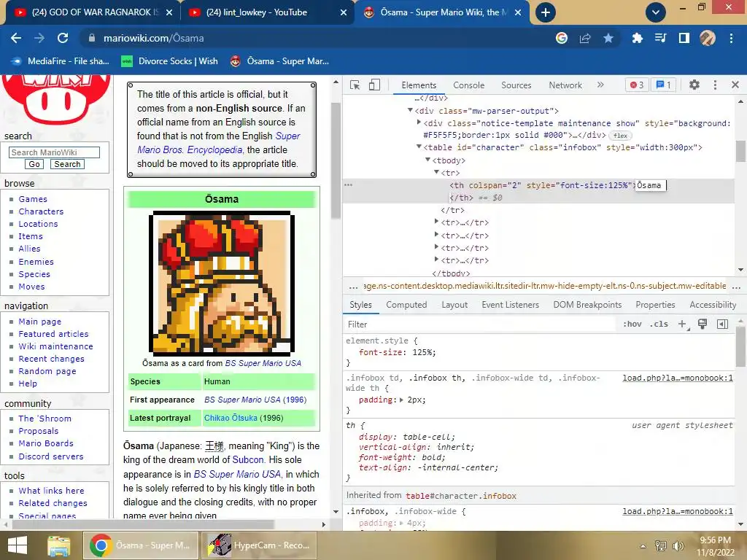Open the Divorce Socks Wish bookmark
This screenshot has width=747, height=560.
point(169,61)
